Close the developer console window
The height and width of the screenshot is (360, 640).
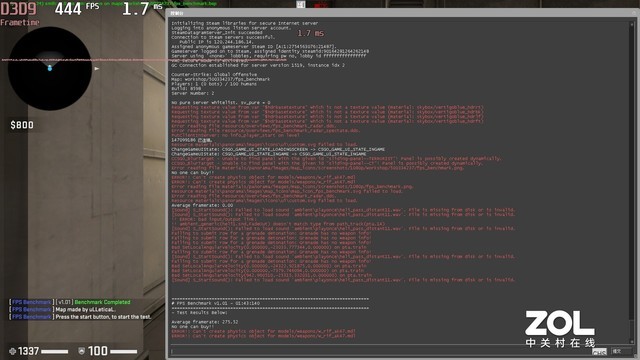[x=635, y=13]
